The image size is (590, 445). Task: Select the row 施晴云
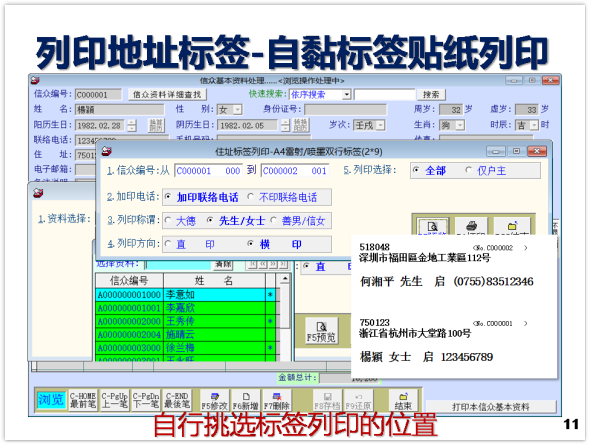pos(186,335)
